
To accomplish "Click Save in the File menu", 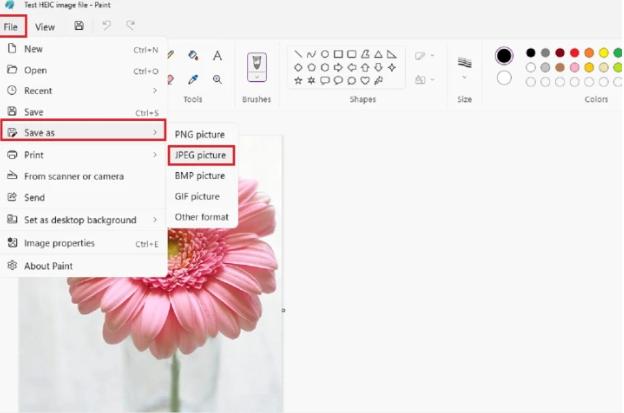I will pos(83,112).
